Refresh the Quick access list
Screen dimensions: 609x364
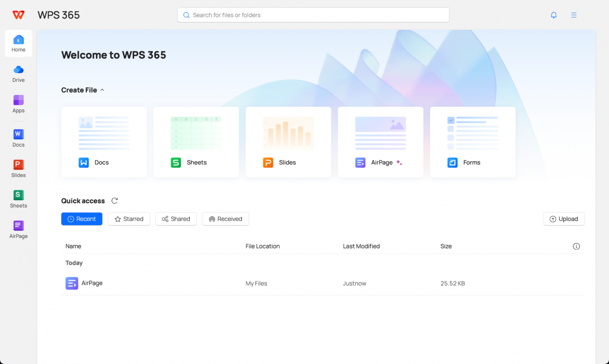click(114, 201)
